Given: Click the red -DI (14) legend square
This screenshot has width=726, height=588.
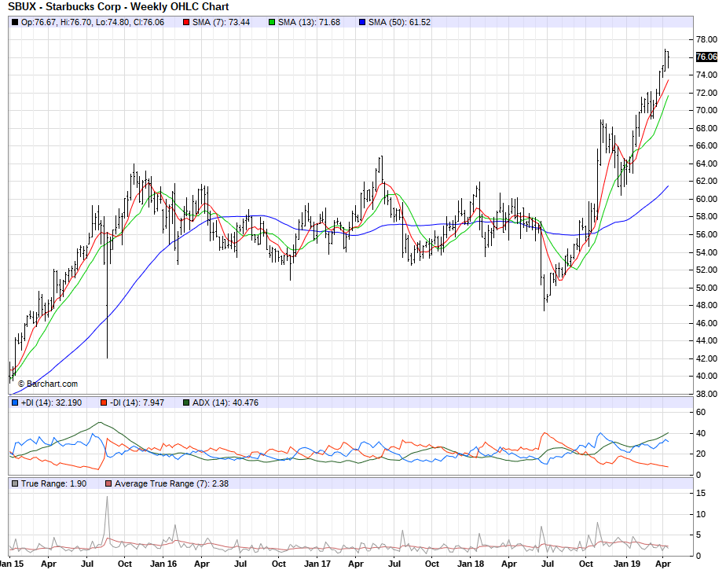Looking at the screenshot, I should 103,402.
